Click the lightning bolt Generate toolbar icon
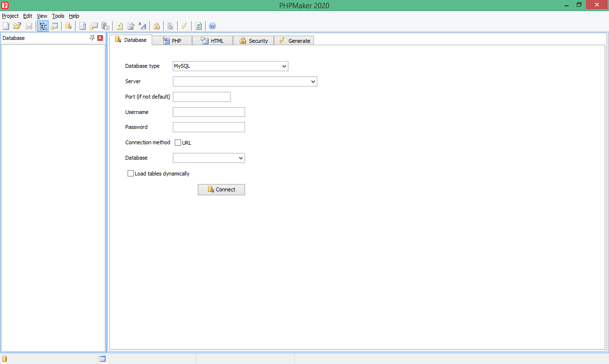Screen dimensions: 609x364 (x=184, y=26)
